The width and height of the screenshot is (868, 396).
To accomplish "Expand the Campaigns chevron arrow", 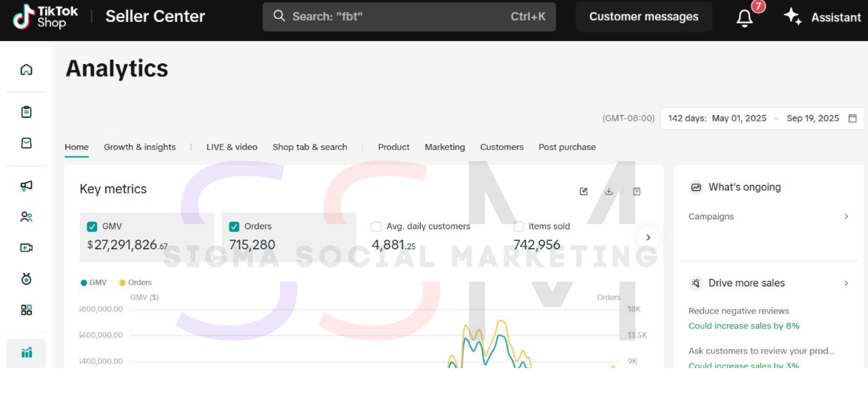I will (x=846, y=217).
